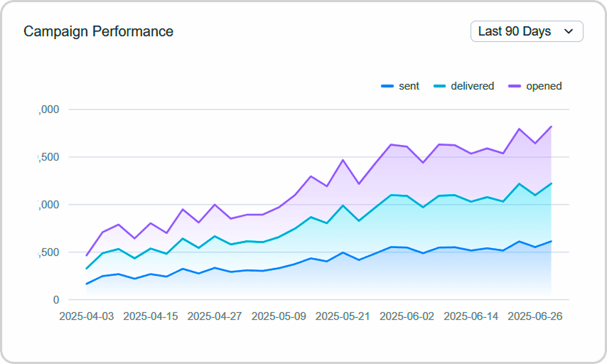This screenshot has height=364, width=607.
Task: Select the 2025-06-02 x-axis date label
Action: (x=407, y=316)
